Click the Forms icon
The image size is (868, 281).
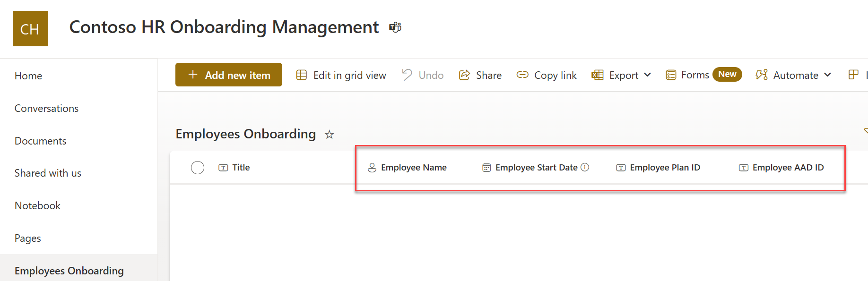[671, 75]
